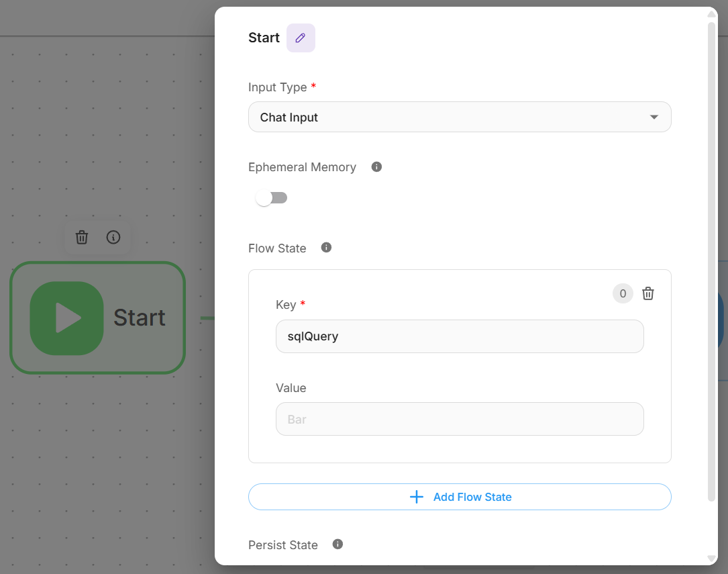
Task: Open the info icon above Start node
Action: click(113, 237)
